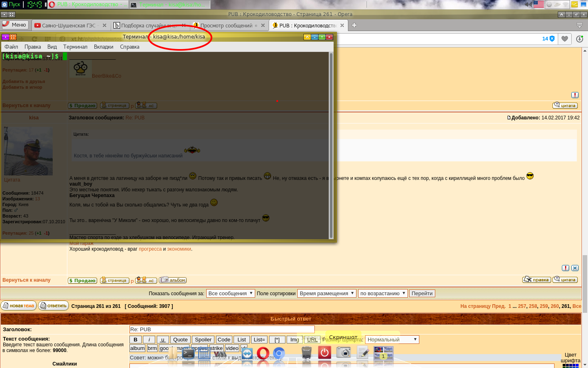This screenshot has width=588, height=368.
Task: Click the red power button in dock
Action: coord(325,352)
